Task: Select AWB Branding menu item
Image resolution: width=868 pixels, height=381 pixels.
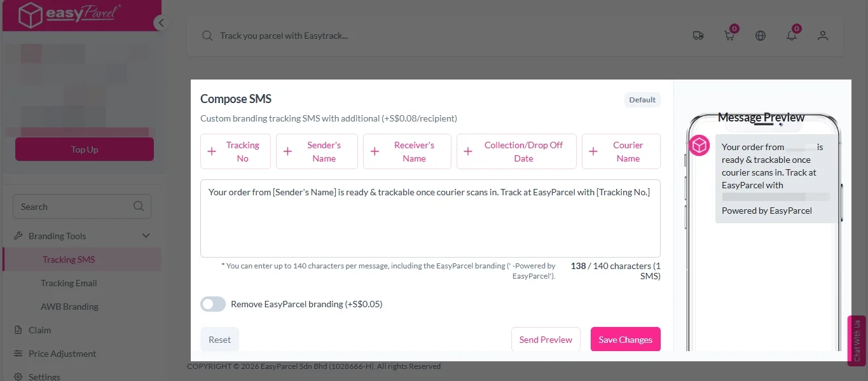Action: (x=69, y=307)
